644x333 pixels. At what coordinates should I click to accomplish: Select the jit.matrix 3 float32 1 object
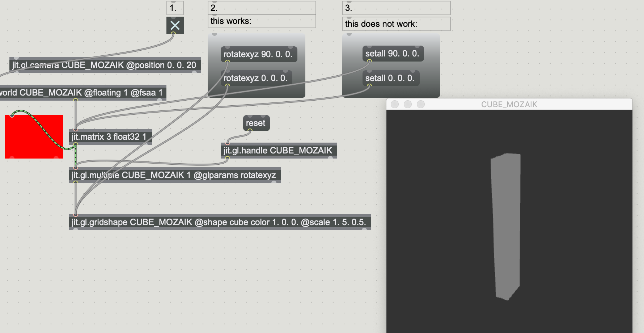(x=109, y=137)
